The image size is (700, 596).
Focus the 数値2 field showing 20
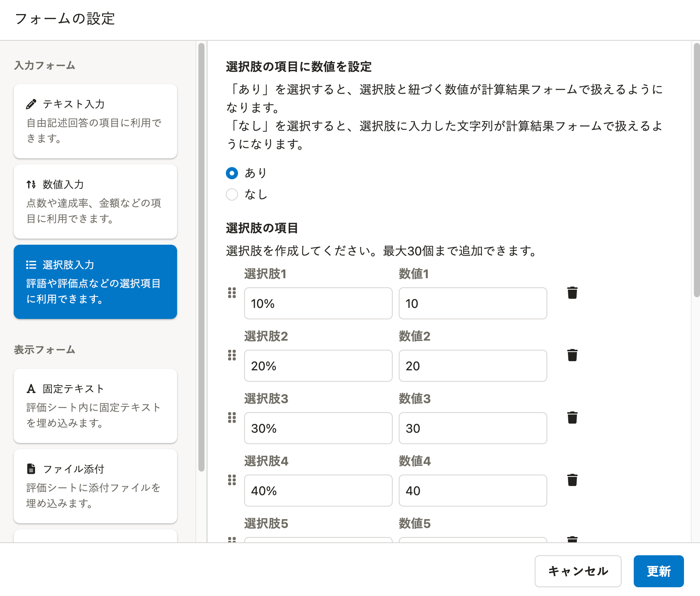473,366
